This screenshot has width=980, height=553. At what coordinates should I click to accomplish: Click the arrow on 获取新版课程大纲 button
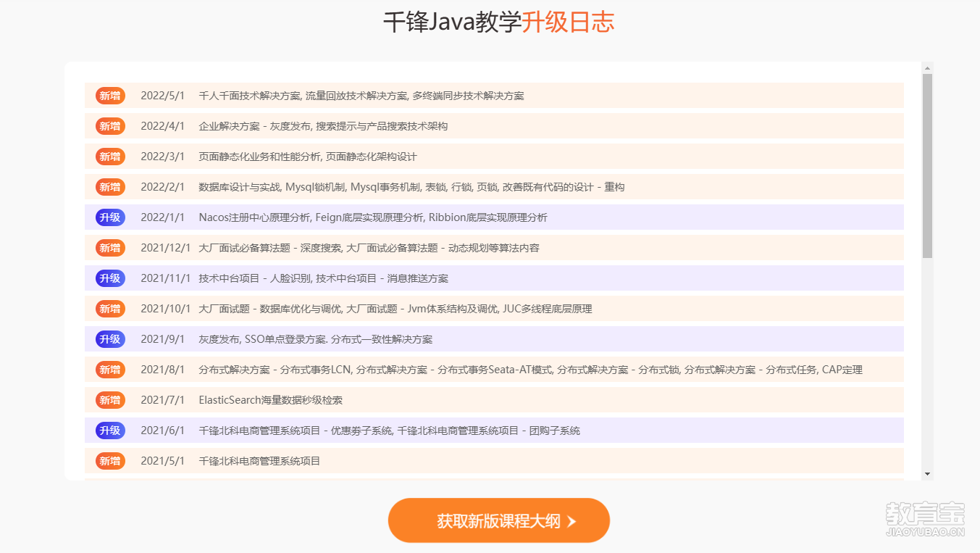click(x=571, y=521)
